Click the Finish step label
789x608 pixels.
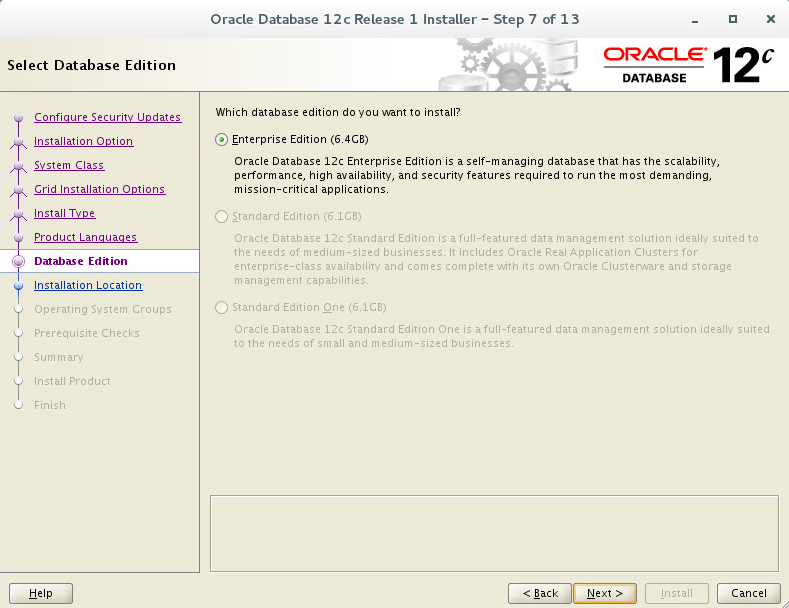[x=49, y=405]
